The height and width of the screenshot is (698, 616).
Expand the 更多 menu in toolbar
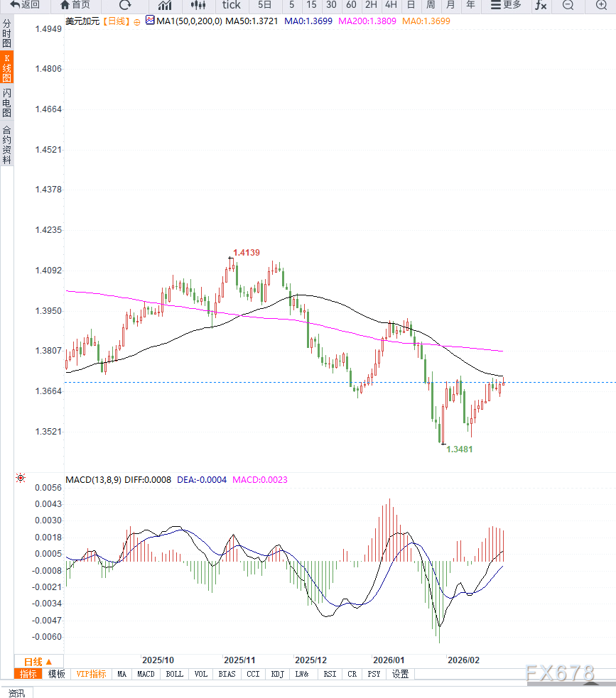(x=506, y=5)
